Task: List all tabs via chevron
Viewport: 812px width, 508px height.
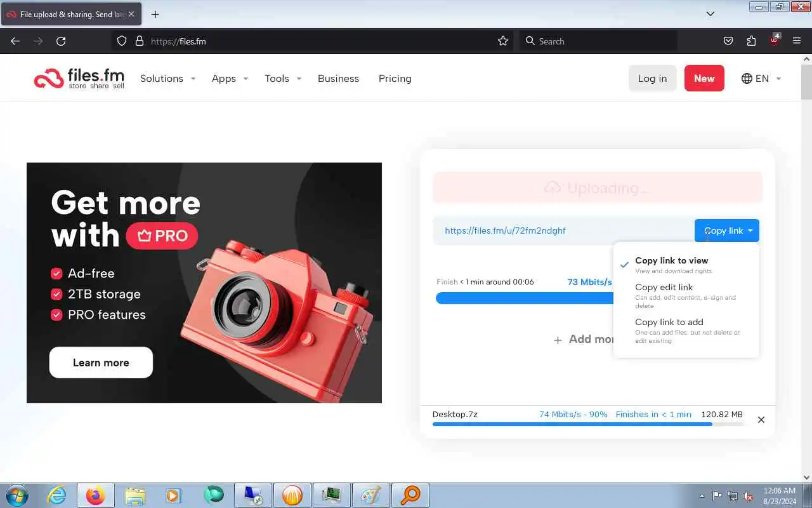Action: (x=710, y=13)
